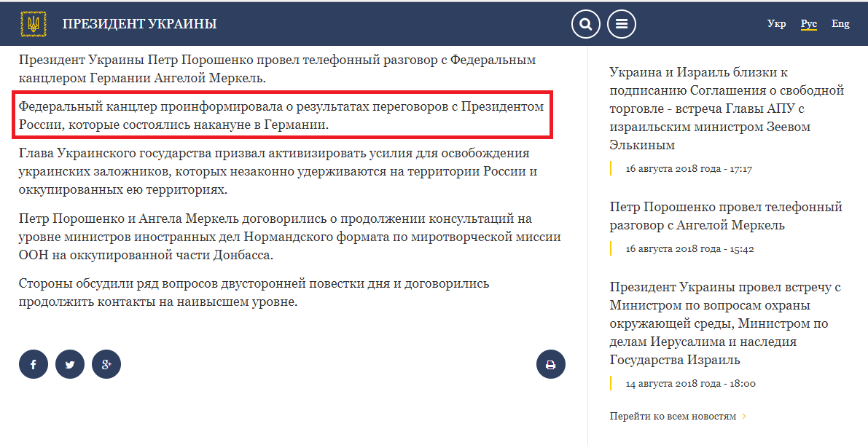
Task: Click the ПРЕЗИДЕНТ УКРАИНЫ site title
Action: (x=139, y=24)
